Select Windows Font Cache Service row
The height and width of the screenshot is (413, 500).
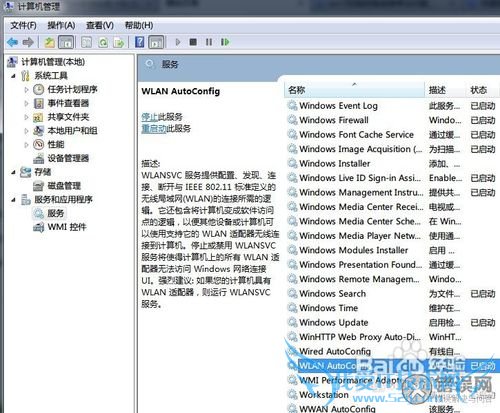[x=392, y=135]
